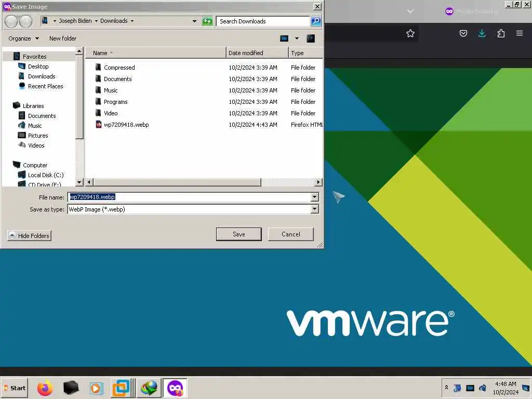Click the navigation pane scroll-down arrow
Screen dimensions: 532x399
click(x=79, y=182)
